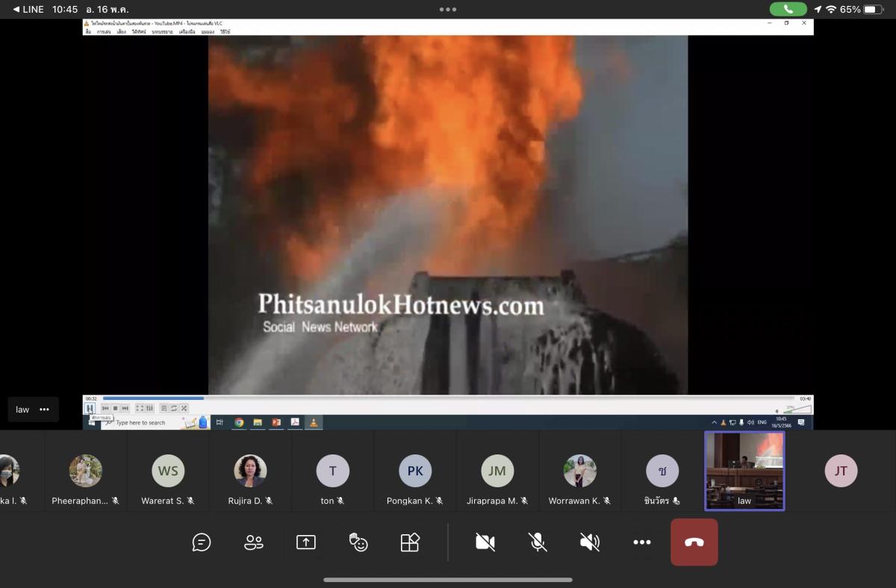
Task: Open clock showing 16/5/2566
Action: (781, 422)
